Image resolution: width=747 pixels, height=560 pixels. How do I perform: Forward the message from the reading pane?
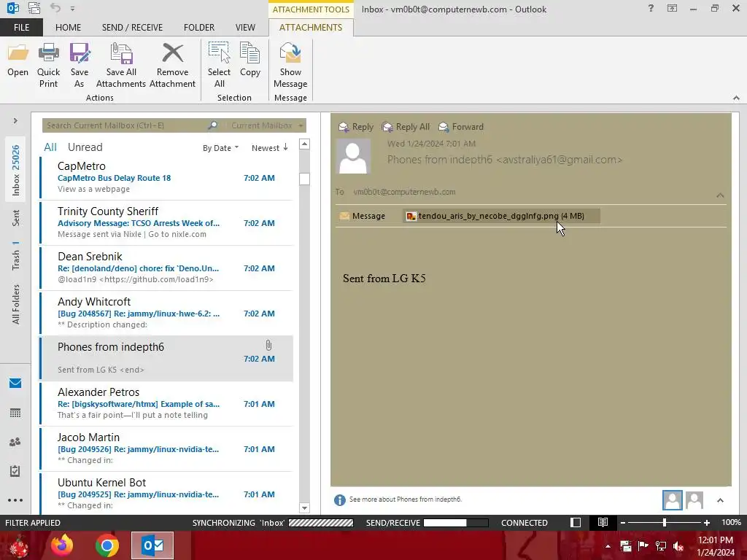click(x=461, y=127)
